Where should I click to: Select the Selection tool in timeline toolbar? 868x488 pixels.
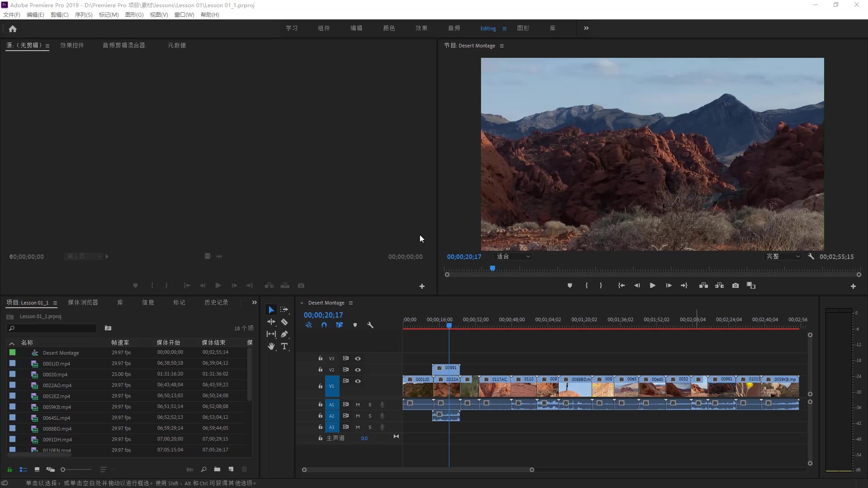[271, 309]
